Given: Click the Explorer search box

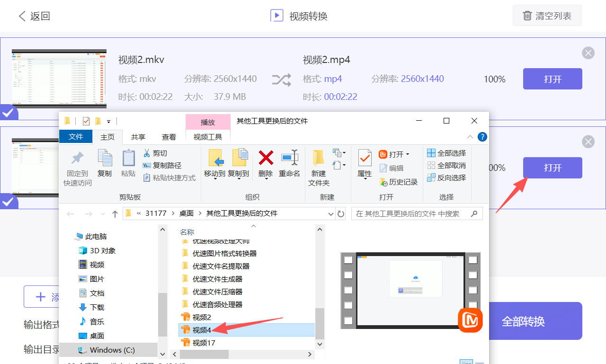Looking at the screenshot, I should [417, 213].
